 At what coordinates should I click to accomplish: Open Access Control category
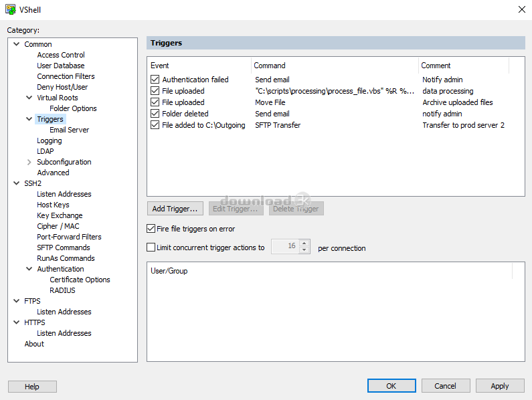point(61,55)
